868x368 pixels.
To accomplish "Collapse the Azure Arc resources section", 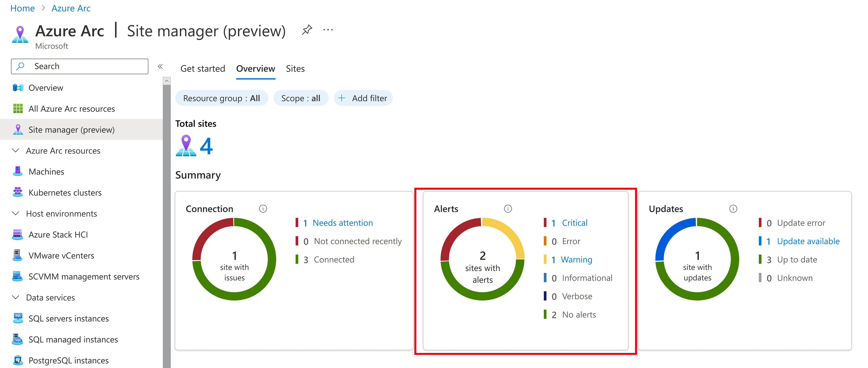I will click(x=15, y=150).
